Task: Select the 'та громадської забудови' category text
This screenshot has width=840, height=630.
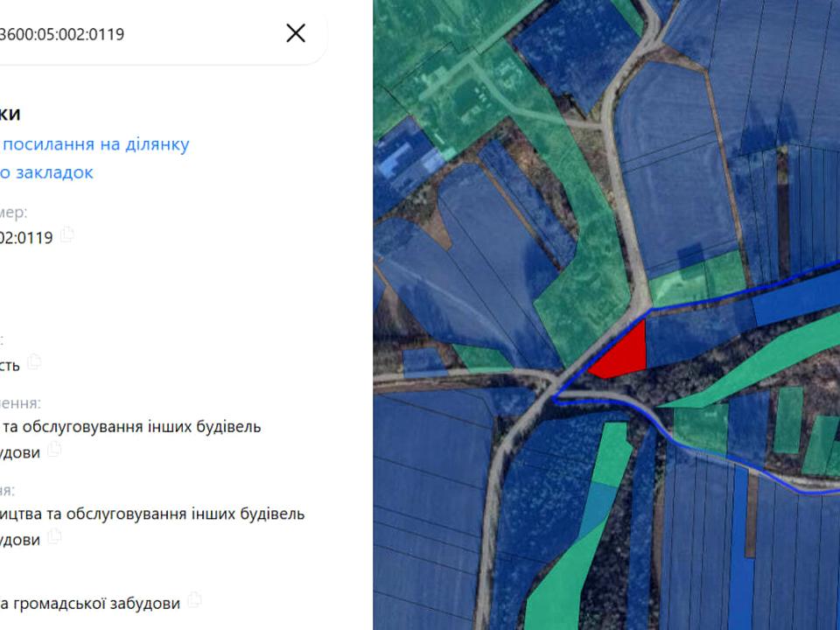Action: 90,603
